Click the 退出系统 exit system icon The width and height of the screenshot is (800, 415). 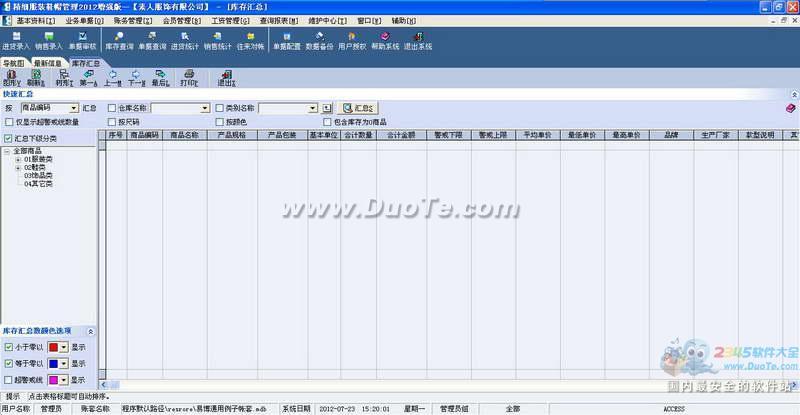pyautogui.click(x=416, y=41)
